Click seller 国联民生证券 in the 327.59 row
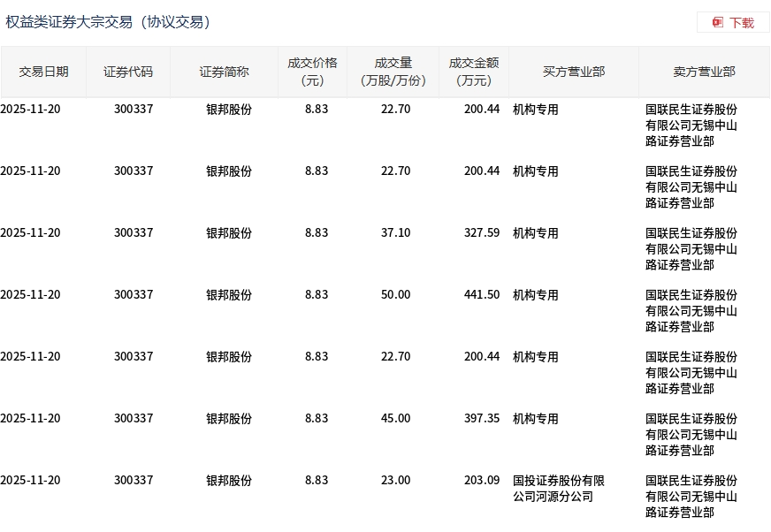This screenshot has width=771, height=532. click(691, 249)
